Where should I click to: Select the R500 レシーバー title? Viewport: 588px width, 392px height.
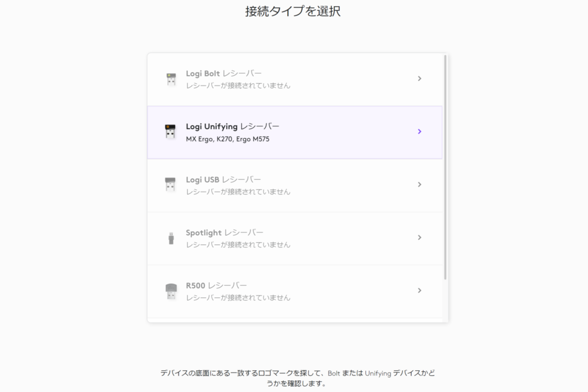(x=216, y=286)
